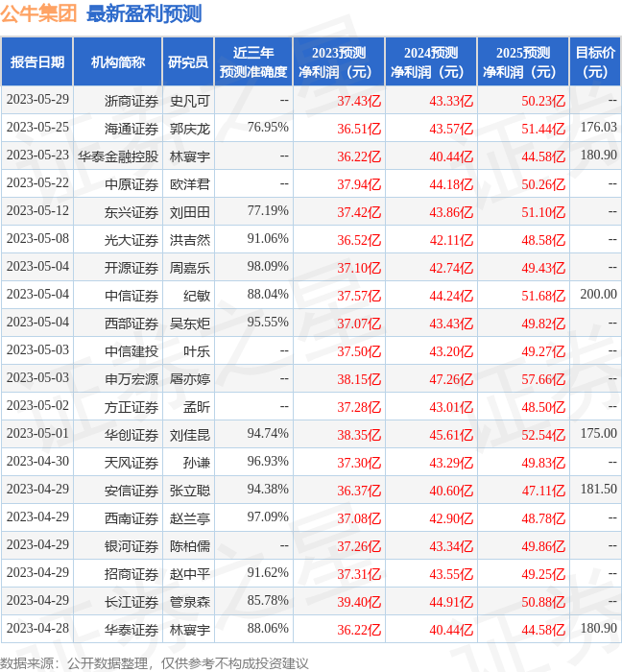Click the 公牛集团 title text
This screenshot has height=672, width=622.
click(x=38, y=13)
